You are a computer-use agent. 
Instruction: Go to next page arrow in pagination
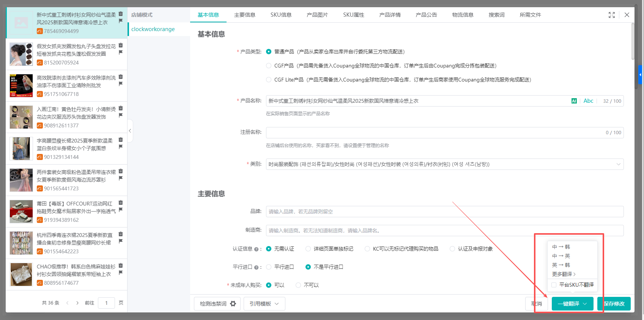pos(77,303)
